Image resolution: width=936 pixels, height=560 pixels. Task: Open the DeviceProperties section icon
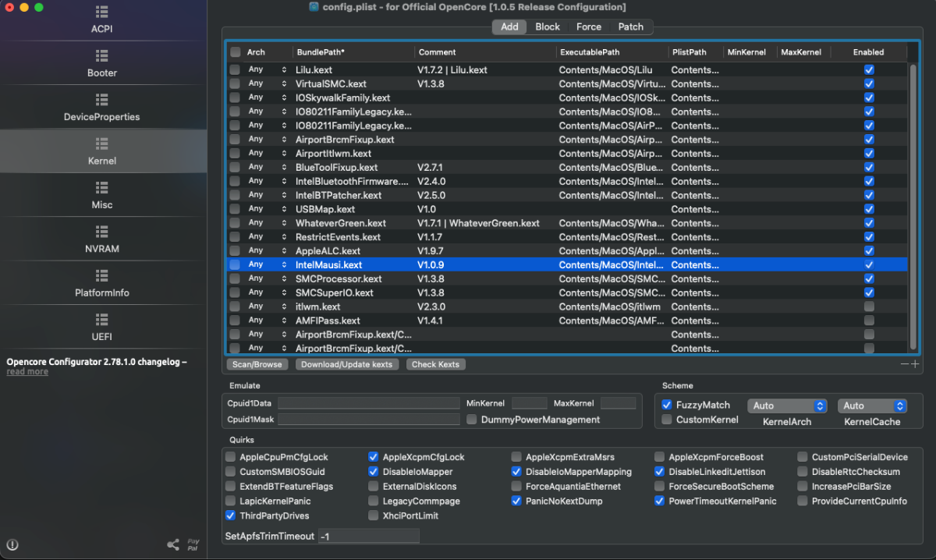tap(102, 100)
